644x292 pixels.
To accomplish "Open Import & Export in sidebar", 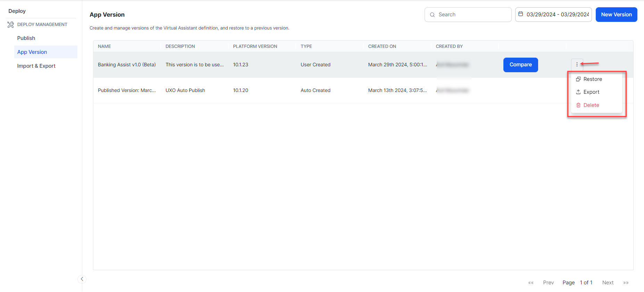I will [x=36, y=66].
